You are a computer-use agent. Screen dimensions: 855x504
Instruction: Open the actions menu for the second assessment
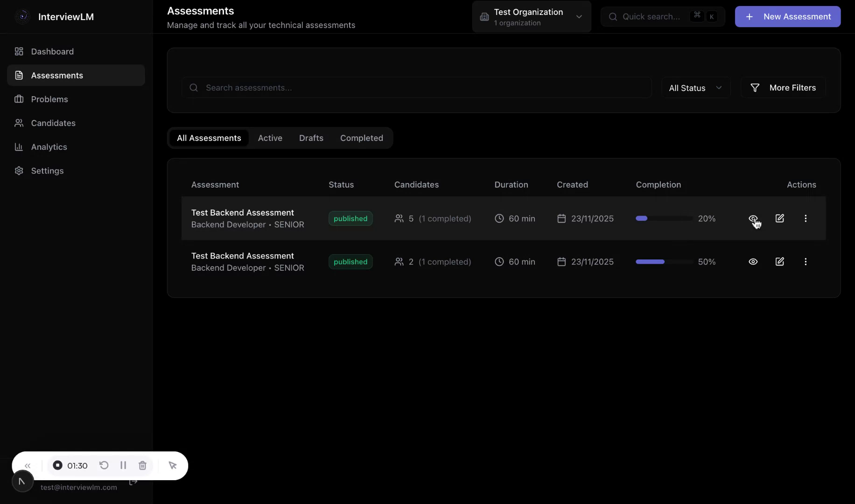coord(805,261)
